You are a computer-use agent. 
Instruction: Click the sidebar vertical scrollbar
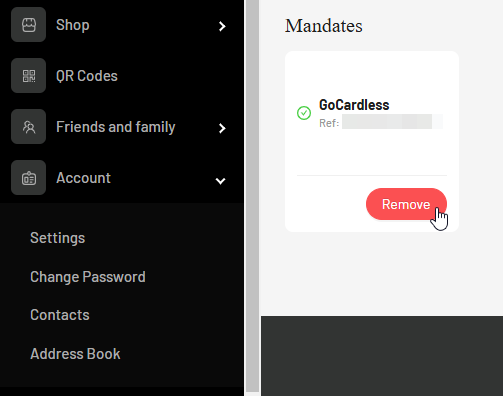point(253,197)
